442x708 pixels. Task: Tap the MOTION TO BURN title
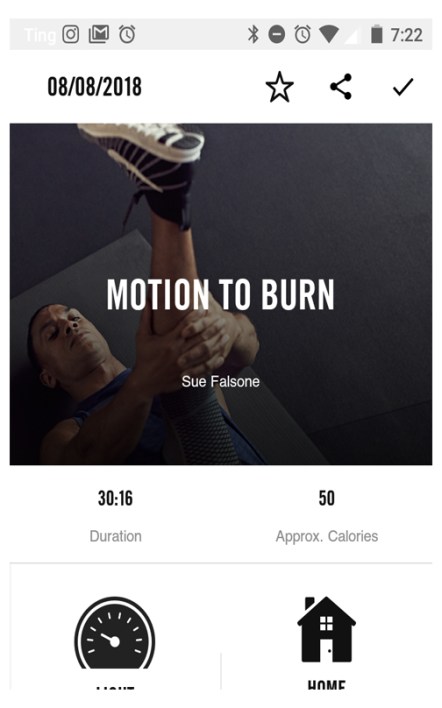(x=221, y=294)
